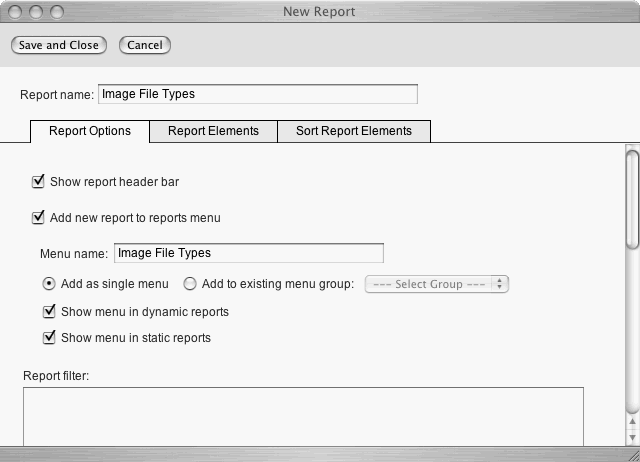Screen dimensions: 640x462
Task: Disable Show menu in static reports
Action: click(49, 338)
